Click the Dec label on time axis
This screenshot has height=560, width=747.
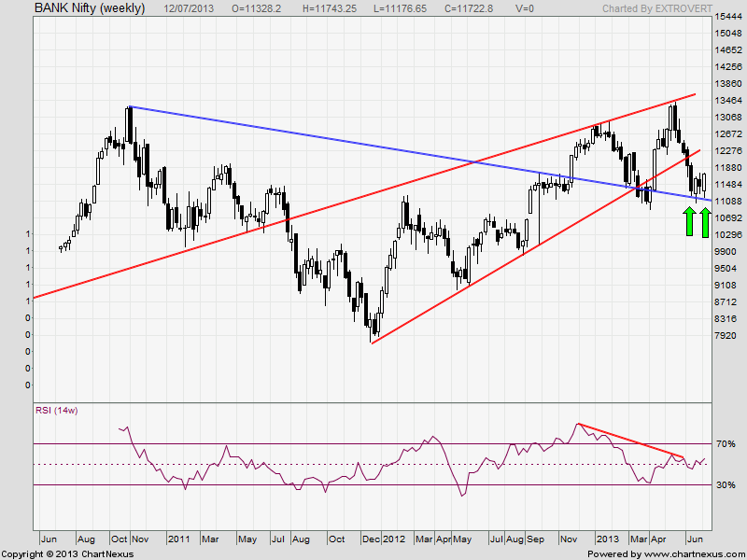370,539
